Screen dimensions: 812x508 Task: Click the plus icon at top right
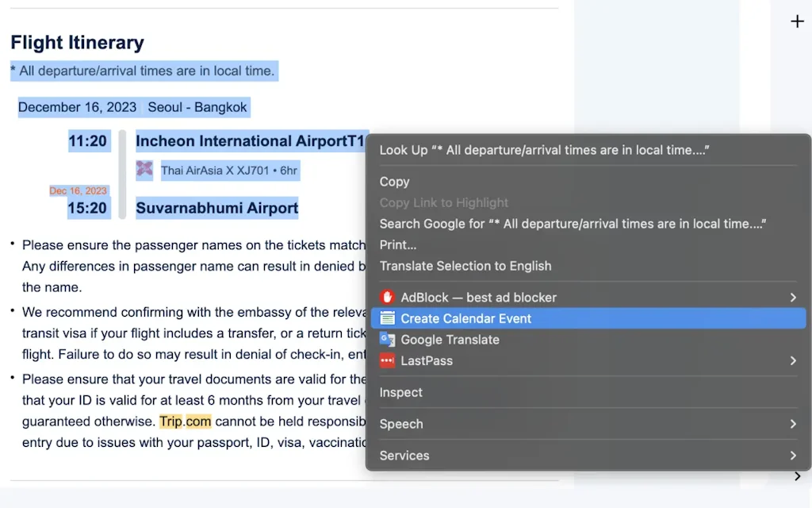pyautogui.click(x=797, y=21)
